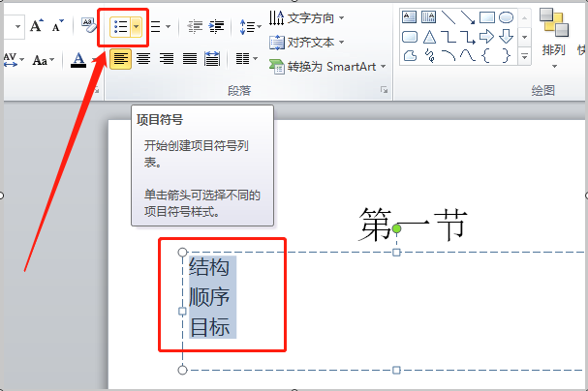Open the Change Case Aa menu
The height and width of the screenshot is (391, 588).
[44, 60]
